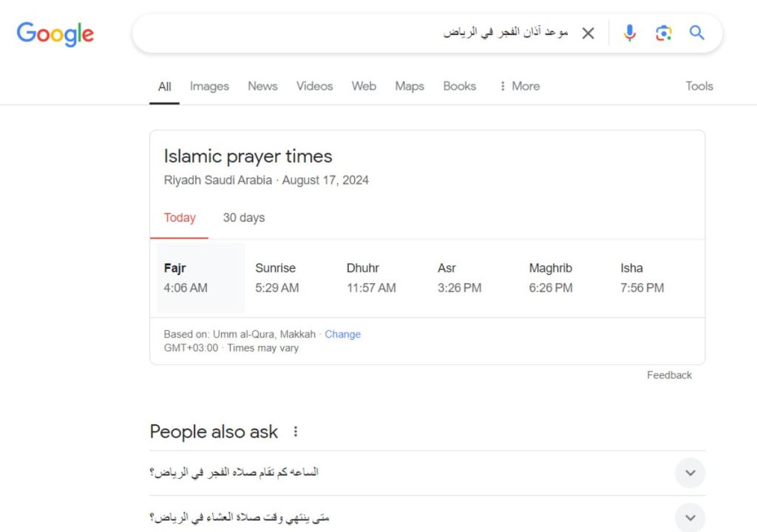Switch to the News results tab
The image size is (757, 532).
pyautogui.click(x=262, y=86)
